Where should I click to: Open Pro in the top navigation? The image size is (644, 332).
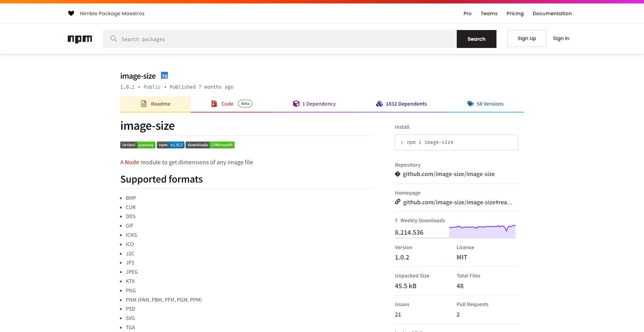click(x=467, y=13)
